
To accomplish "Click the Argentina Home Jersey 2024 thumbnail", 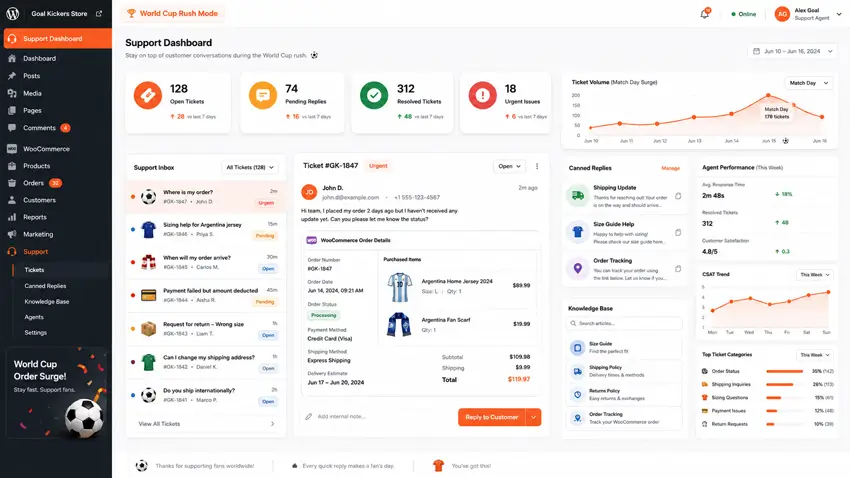I will (400, 287).
